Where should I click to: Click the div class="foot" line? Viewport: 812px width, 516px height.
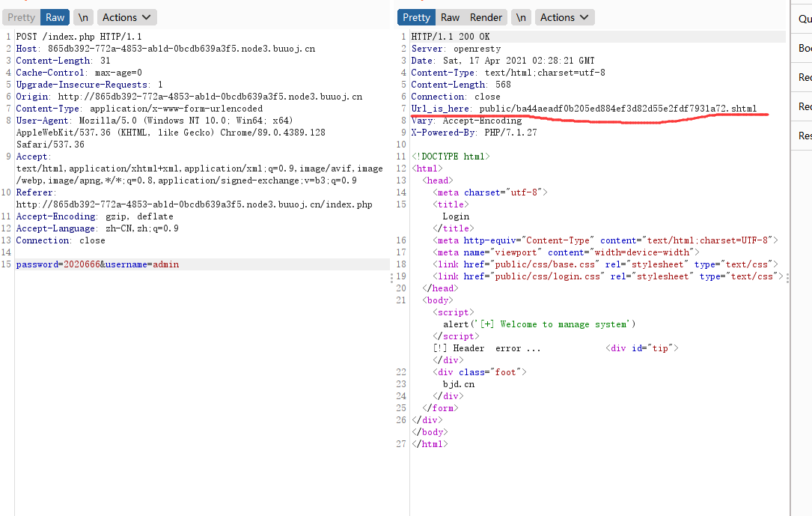[x=480, y=372]
